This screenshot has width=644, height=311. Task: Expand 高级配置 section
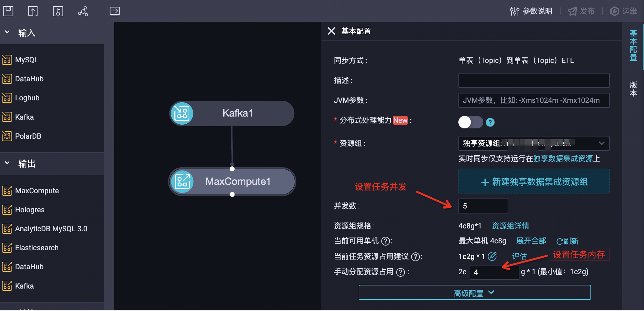475,293
